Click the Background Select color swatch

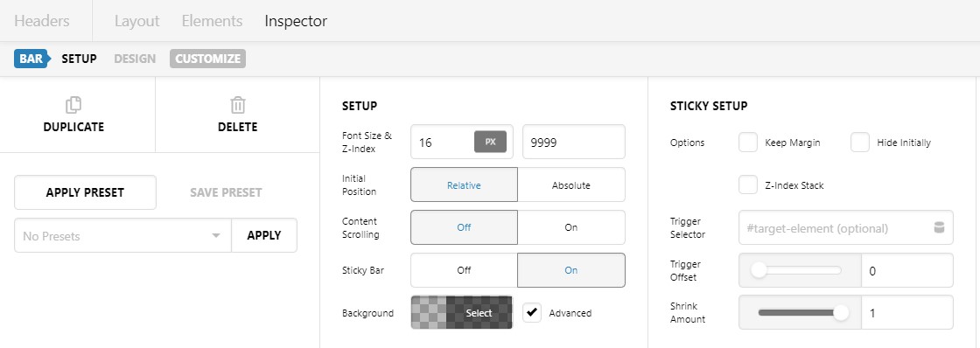(462, 312)
